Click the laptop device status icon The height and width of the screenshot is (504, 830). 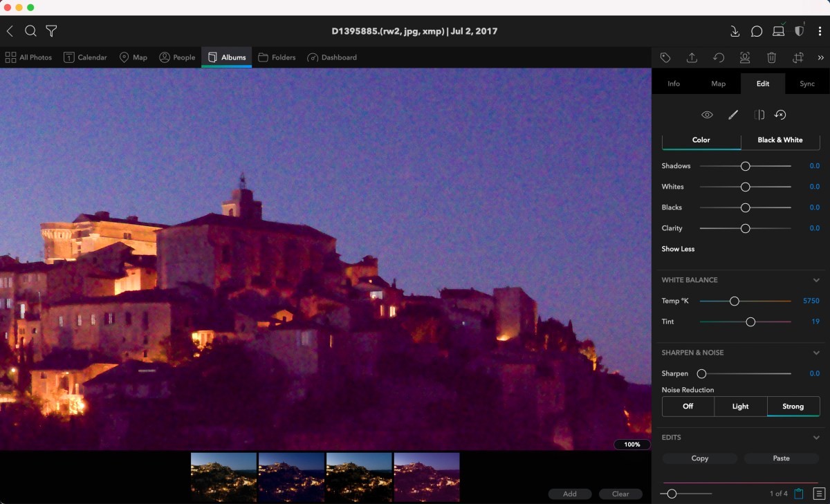(x=778, y=31)
